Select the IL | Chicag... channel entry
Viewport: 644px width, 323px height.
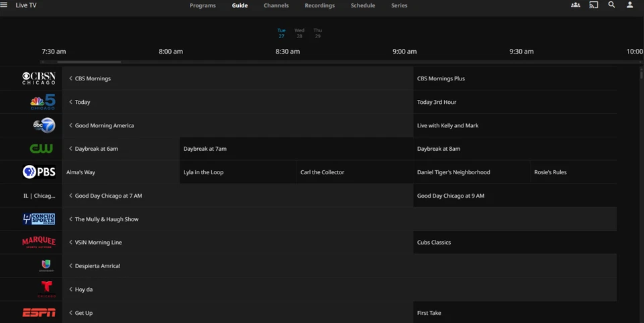point(39,196)
